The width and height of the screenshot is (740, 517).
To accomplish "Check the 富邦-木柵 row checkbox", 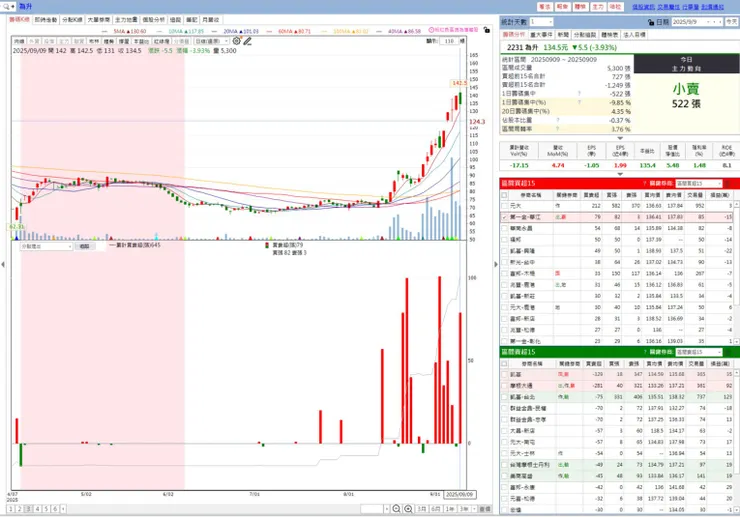I will (504, 273).
